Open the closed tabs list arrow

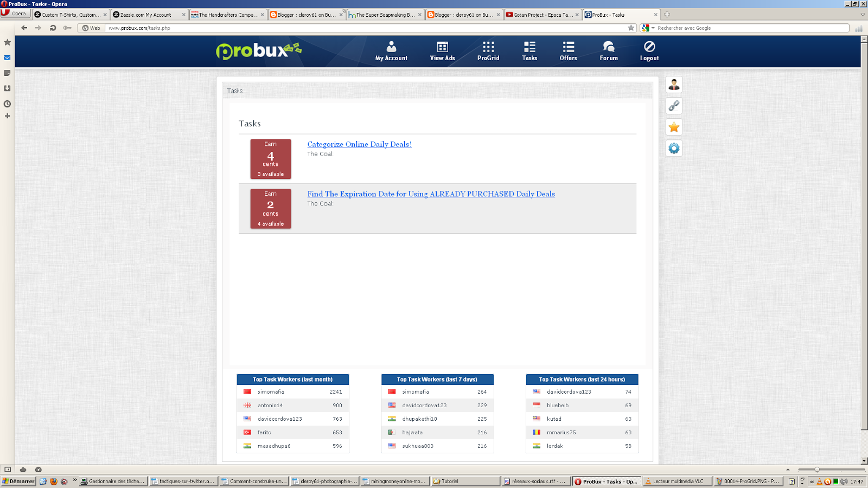863,15
